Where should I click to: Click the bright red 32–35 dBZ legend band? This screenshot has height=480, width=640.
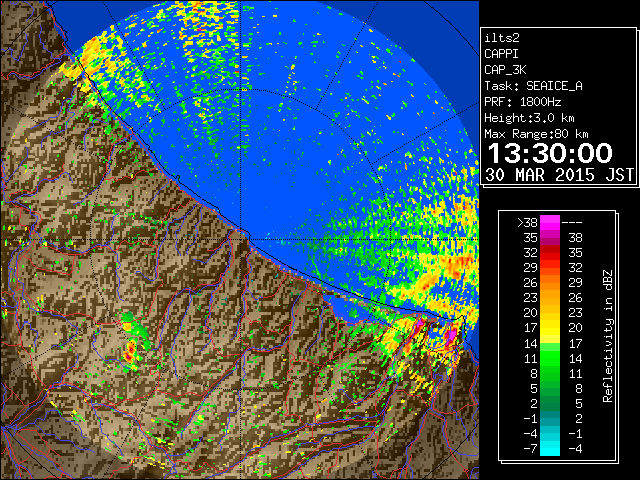pyautogui.click(x=550, y=253)
